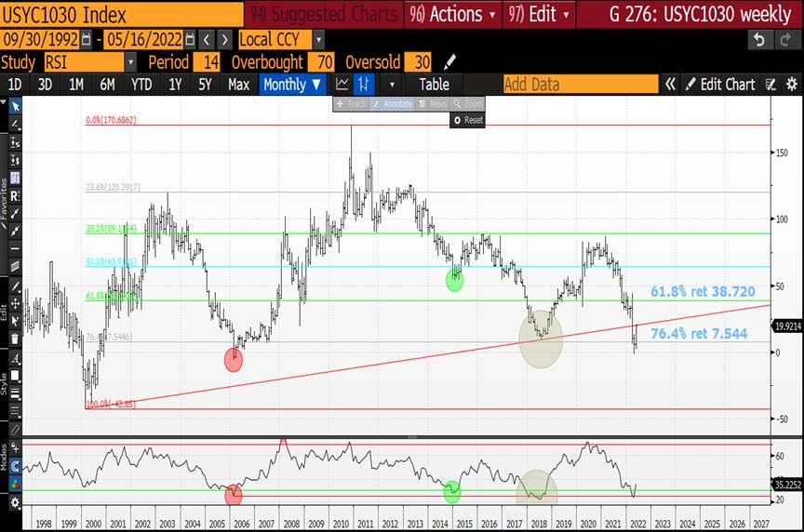The width and height of the screenshot is (804, 532).
Task: Click the Oversold 30 value field
Action: click(x=418, y=62)
